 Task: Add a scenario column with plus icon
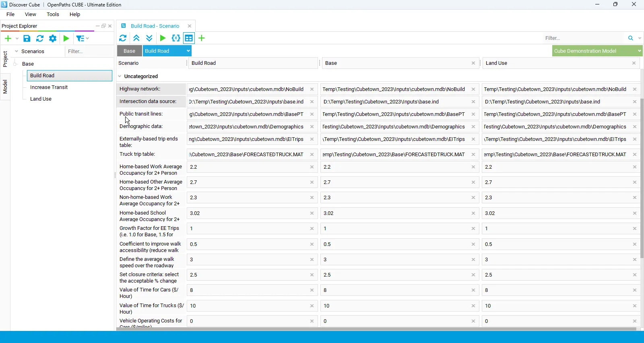click(202, 38)
